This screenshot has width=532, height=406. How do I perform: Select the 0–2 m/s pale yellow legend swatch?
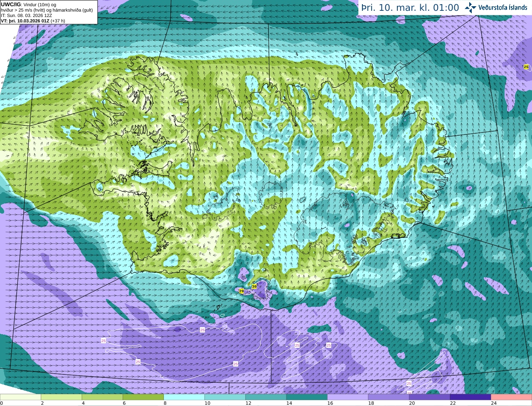tap(20, 397)
